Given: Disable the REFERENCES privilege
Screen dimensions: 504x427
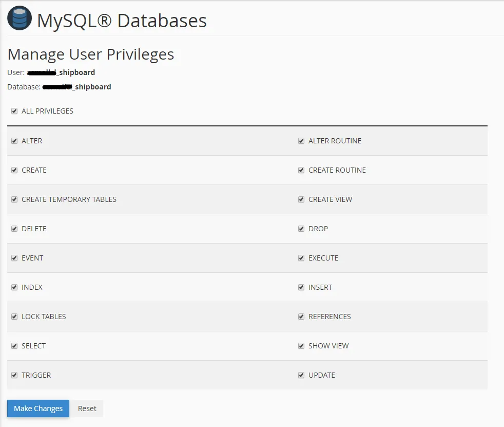Looking at the screenshot, I should pos(301,317).
